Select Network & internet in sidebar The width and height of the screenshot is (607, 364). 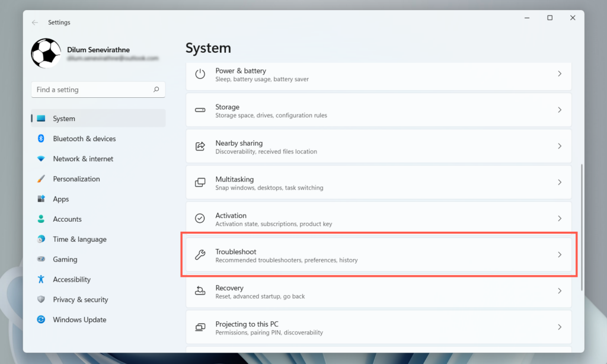tap(83, 159)
